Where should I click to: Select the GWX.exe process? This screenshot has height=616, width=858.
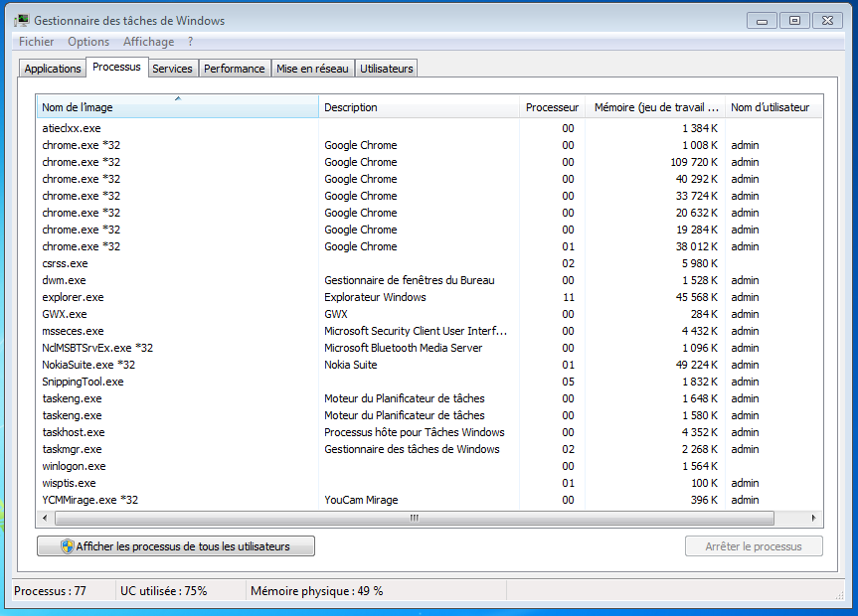(x=429, y=314)
